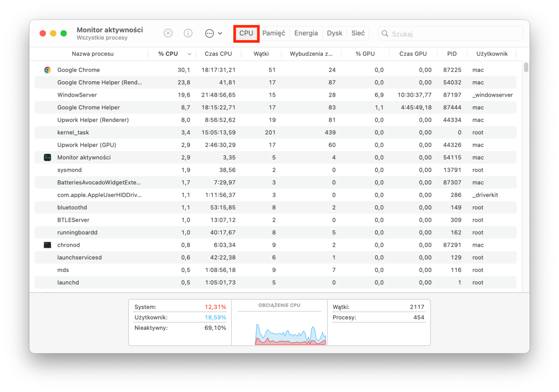Select the kernel_task process row
The width and height of the screenshot is (559, 392).
[275, 132]
